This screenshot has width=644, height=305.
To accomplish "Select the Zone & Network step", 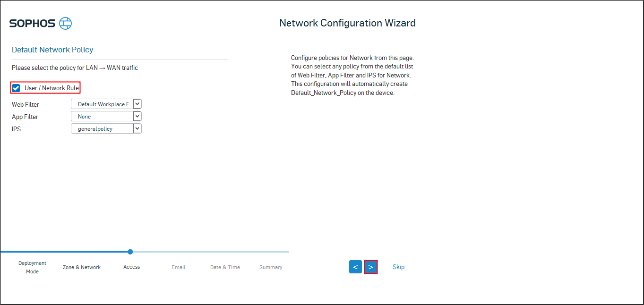I will point(82,267).
